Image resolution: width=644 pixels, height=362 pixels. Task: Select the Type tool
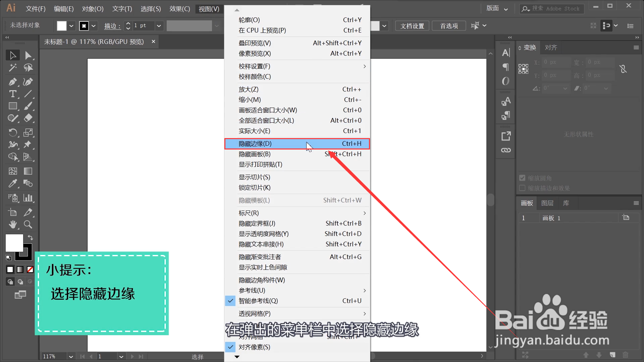click(12, 94)
